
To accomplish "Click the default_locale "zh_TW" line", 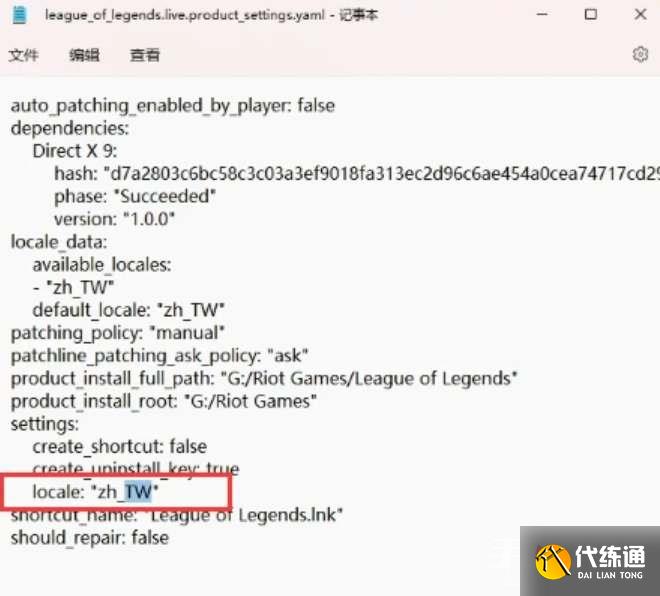I will pos(128,310).
